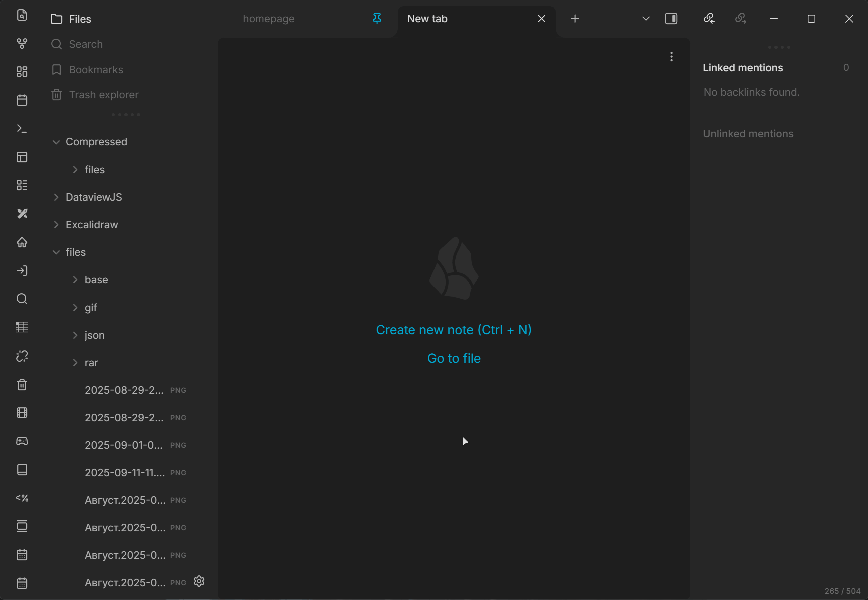868x600 pixels.
Task: Open graph view from the ribbon
Action: (22, 44)
